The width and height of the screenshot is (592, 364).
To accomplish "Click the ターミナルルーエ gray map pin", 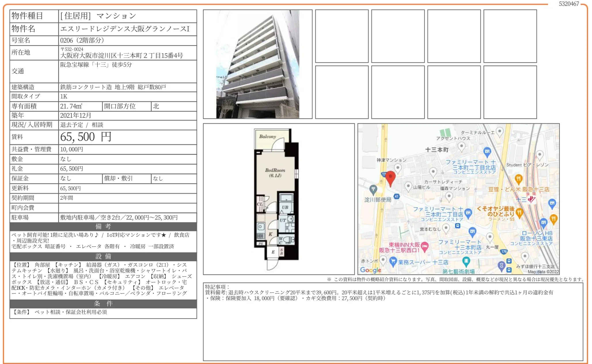I will click(x=500, y=131).
